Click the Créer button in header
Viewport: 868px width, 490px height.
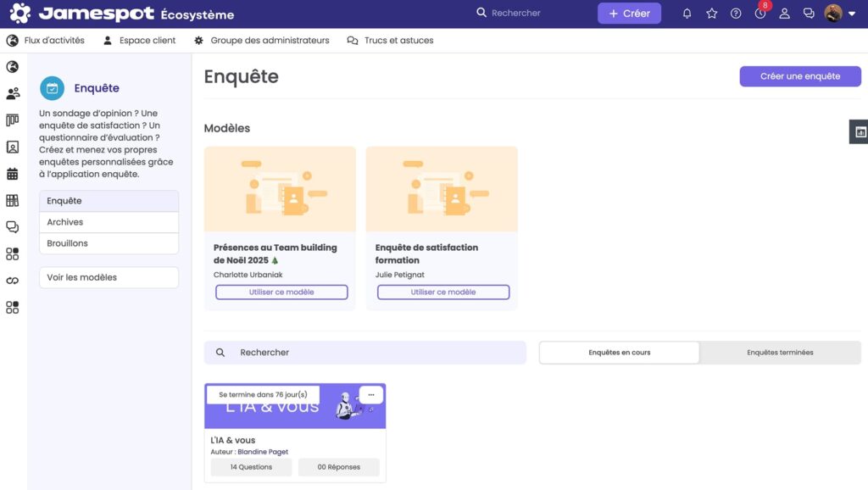point(630,14)
